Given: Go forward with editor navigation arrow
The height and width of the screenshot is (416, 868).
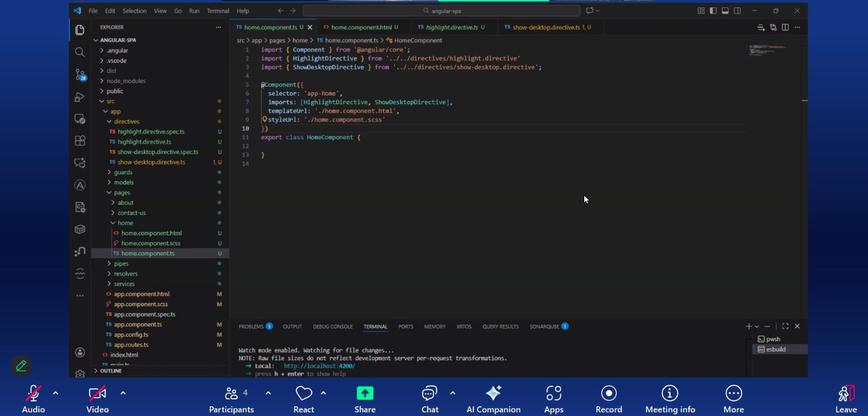Looking at the screenshot, I should click(293, 11).
